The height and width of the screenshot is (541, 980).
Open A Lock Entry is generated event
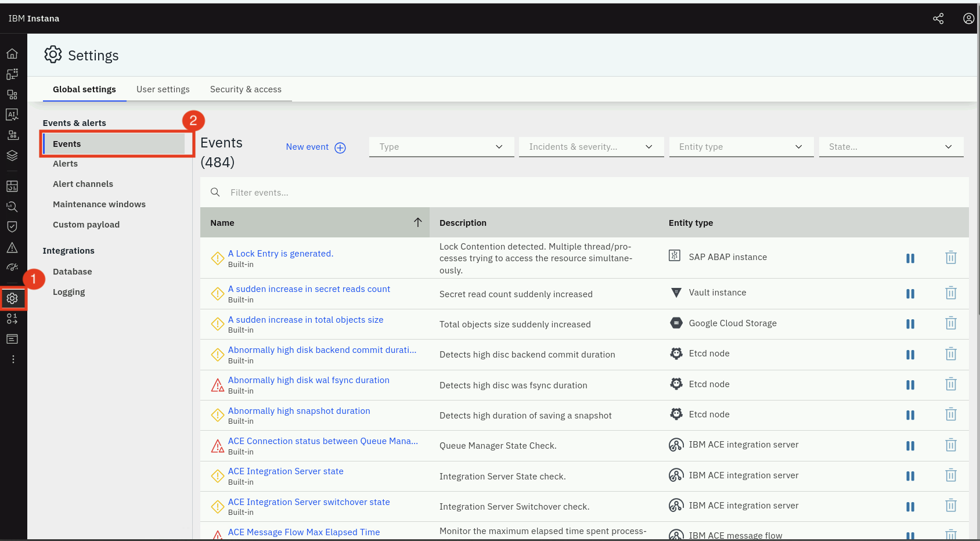[x=280, y=254]
